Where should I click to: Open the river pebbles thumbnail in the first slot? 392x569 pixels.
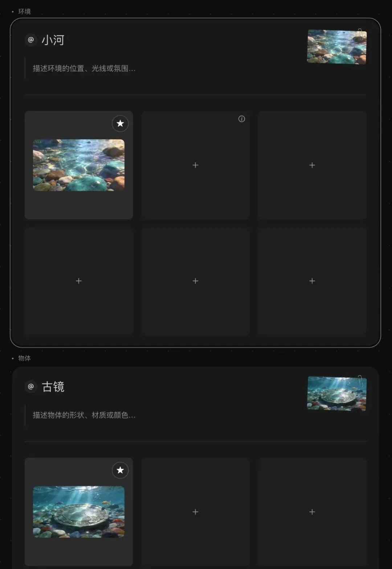tap(79, 165)
